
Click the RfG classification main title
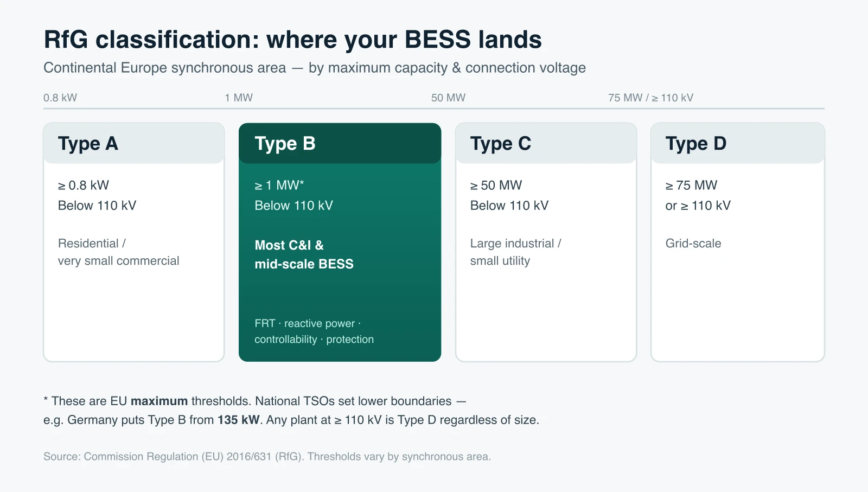click(x=292, y=40)
